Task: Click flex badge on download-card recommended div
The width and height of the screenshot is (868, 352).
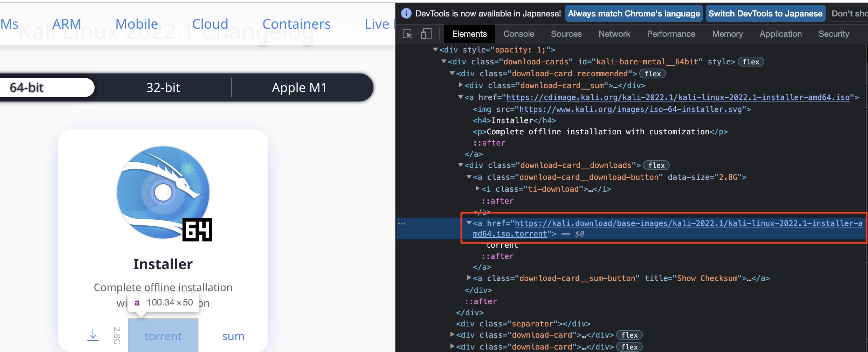Action: tap(653, 74)
